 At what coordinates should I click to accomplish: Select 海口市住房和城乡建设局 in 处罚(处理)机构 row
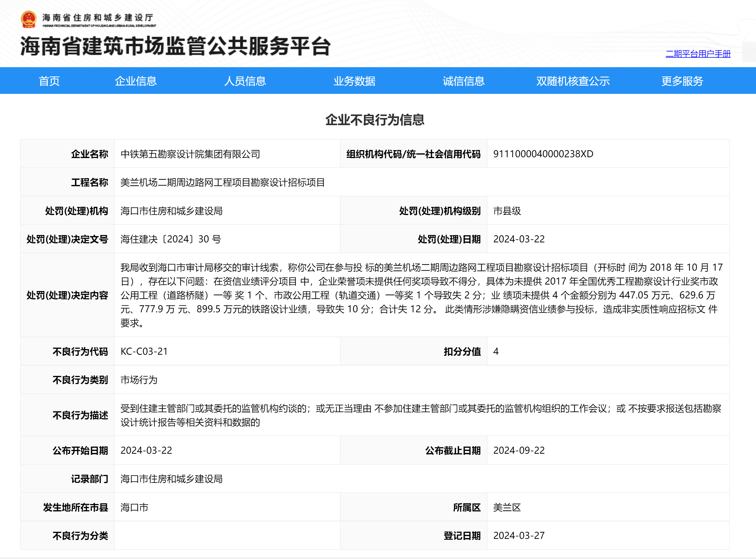[x=172, y=211]
